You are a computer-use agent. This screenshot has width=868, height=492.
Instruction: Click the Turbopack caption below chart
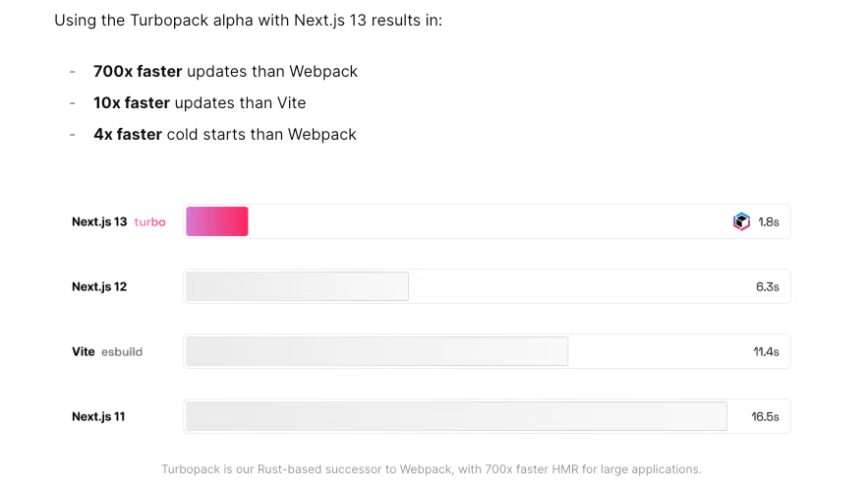click(432, 469)
